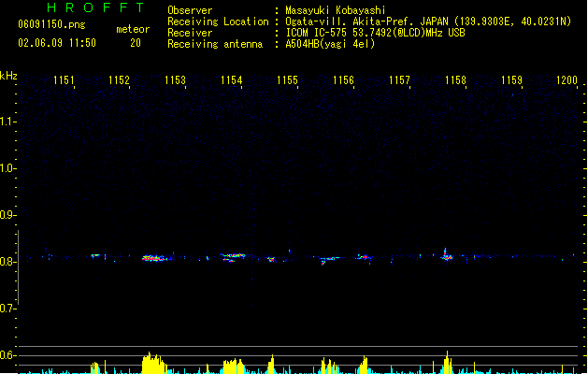Click the 0.9 kHz frequency axis label
Image resolution: width=588 pixels, height=374 pixels.
[7, 215]
